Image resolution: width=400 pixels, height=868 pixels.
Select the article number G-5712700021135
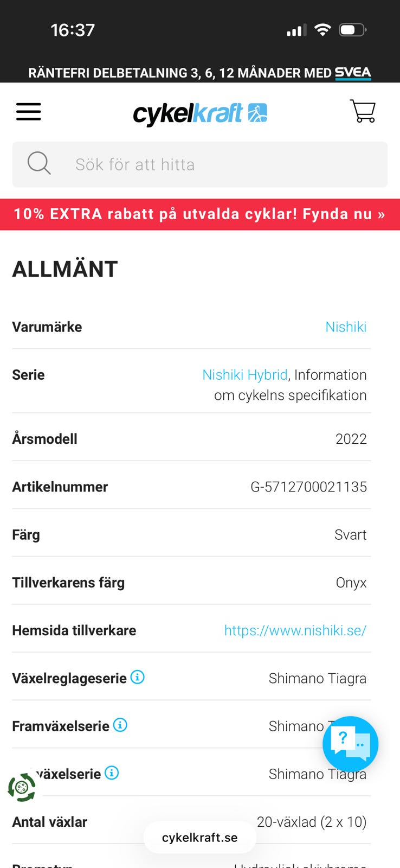(x=308, y=487)
